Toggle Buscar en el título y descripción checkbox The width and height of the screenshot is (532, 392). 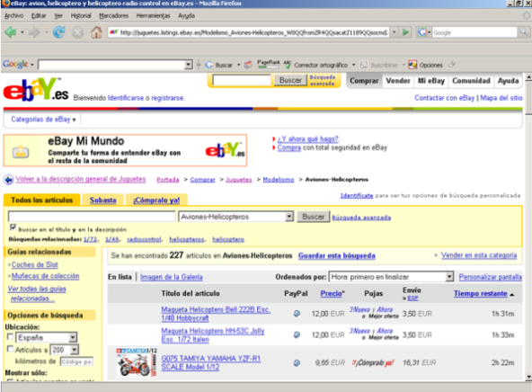(13, 227)
